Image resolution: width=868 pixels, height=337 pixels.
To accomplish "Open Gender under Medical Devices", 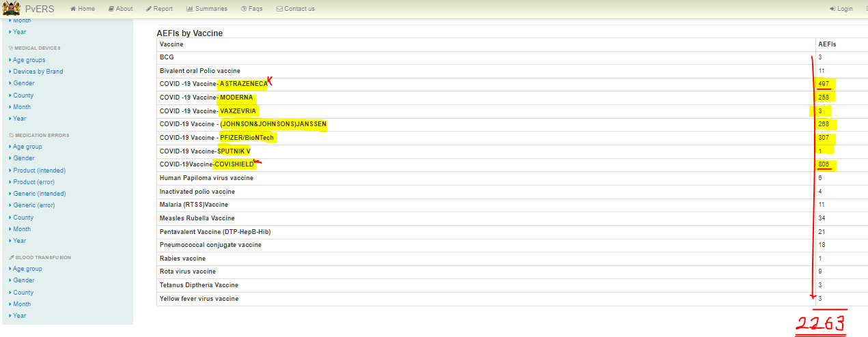I will (x=23, y=83).
